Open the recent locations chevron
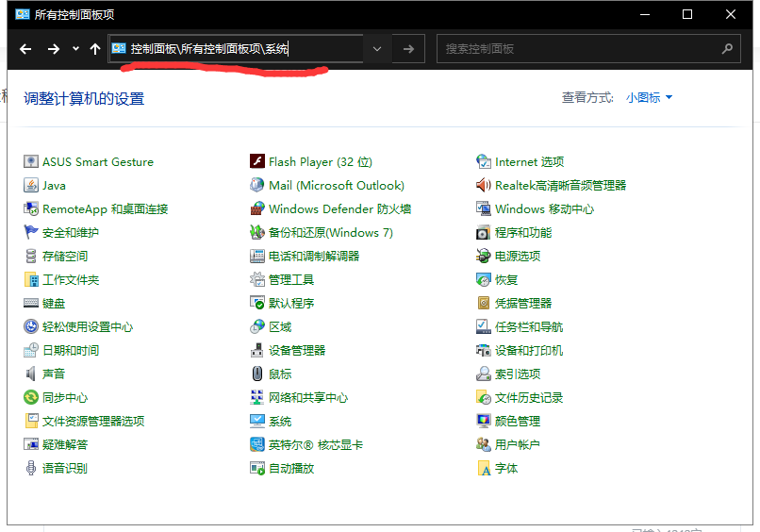This screenshot has width=760, height=532. [x=75, y=48]
